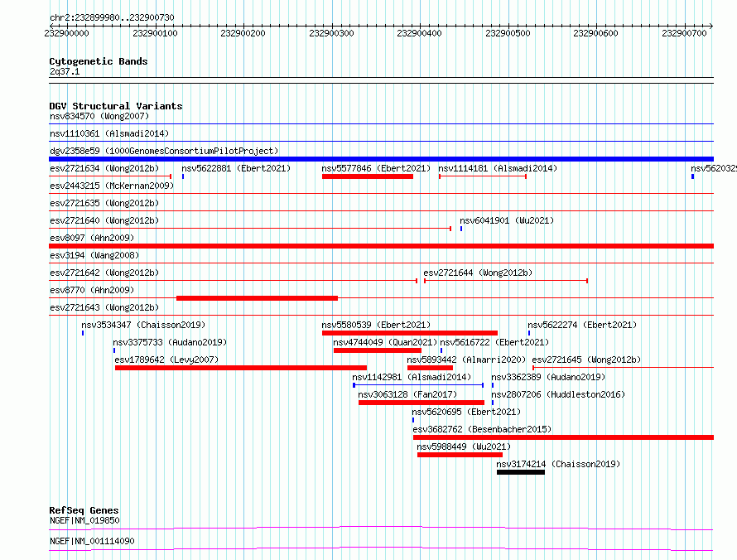Select the thick red esv8770 segment

257,298
